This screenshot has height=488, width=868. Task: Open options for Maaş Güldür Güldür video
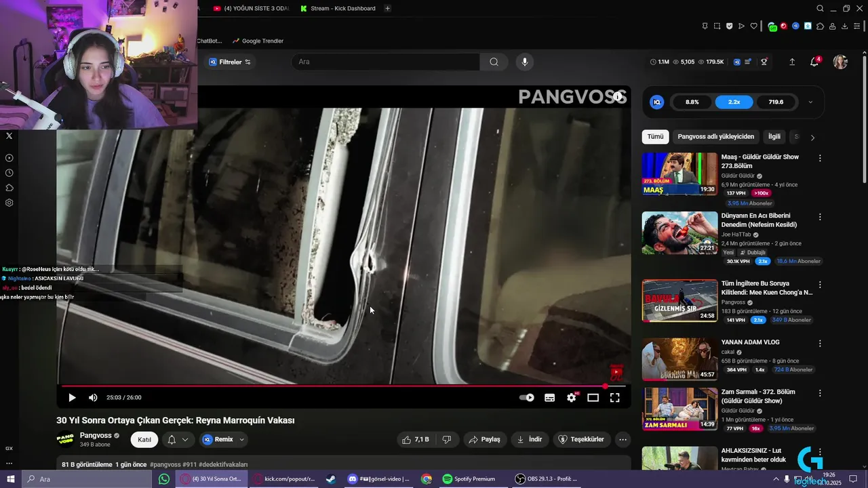click(x=820, y=158)
